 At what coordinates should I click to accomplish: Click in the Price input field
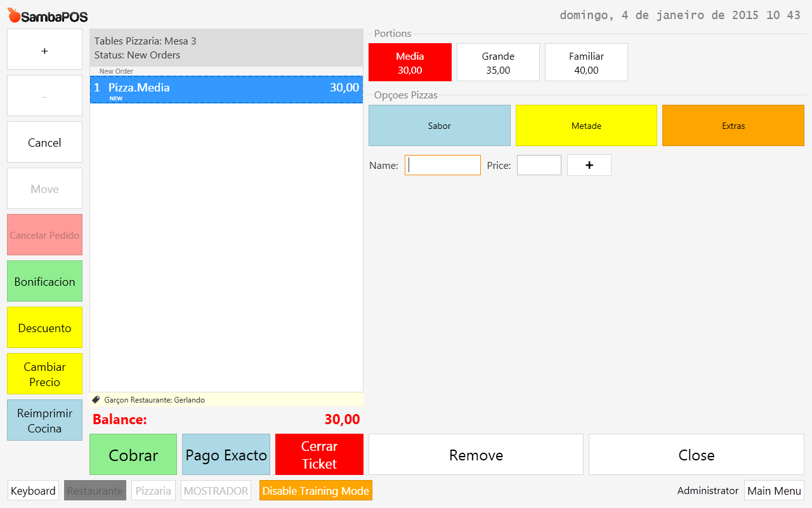point(539,165)
